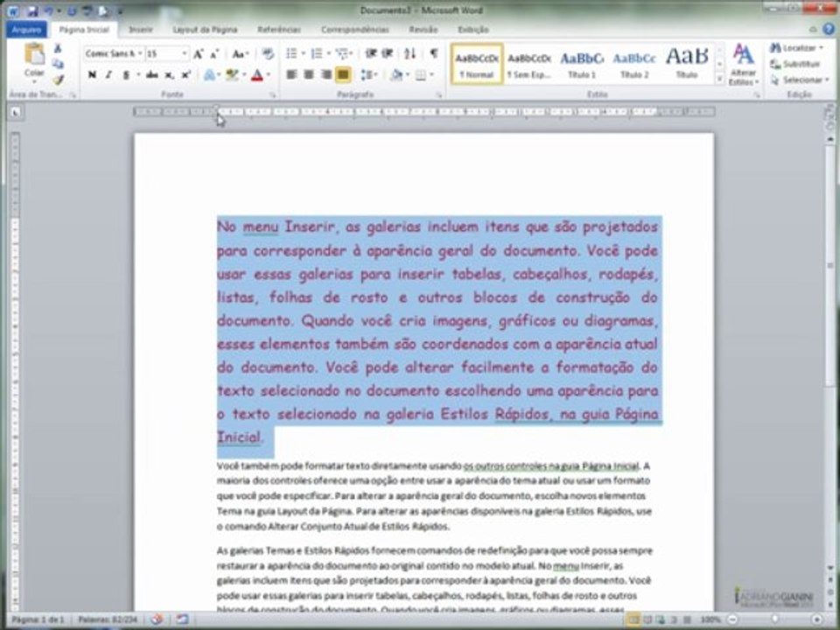
Task: Align the paragraph to the left
Action: pyautogui.click(x=291, y=74)
